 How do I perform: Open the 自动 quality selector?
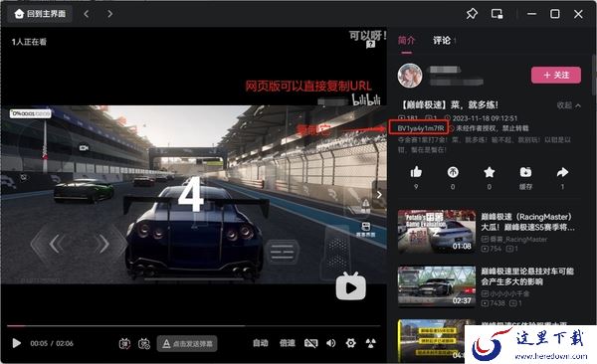tap(261, 343)
